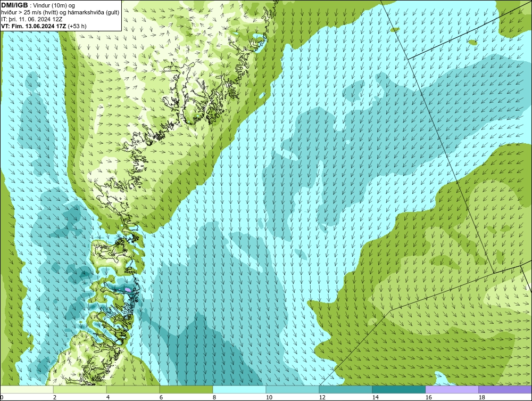Viewport: 532px width, 401px height.
Task: Click the '(+53 h)' forecast offset text
Action: pos(77,26)
